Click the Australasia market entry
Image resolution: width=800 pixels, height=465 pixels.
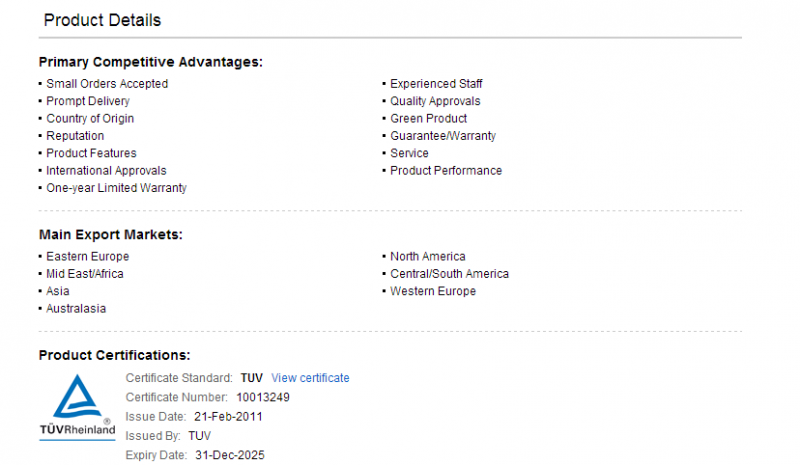coord(76,309)
